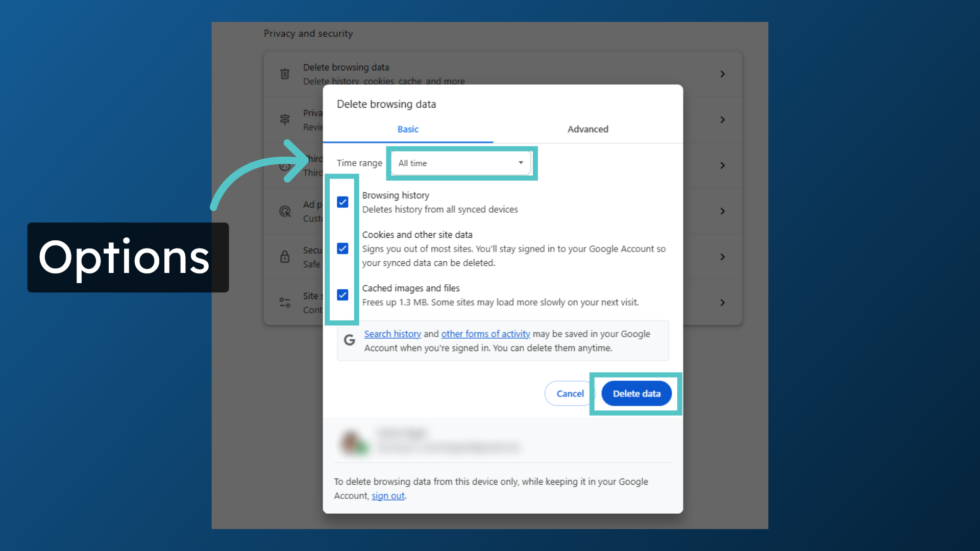Expand the Privacy guide row chevron

pos(722,119)
